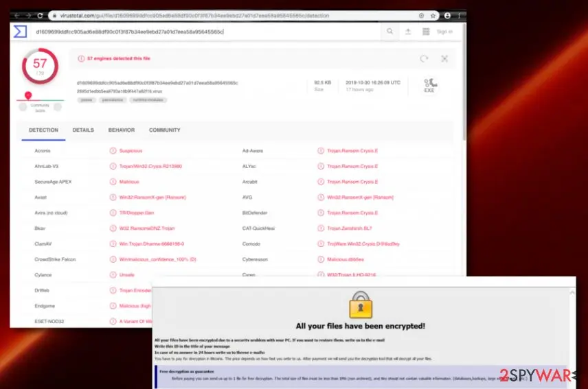Click the SecureAge APEX engine name
This screenshot has height=389, width=588.
pos(53,182)
